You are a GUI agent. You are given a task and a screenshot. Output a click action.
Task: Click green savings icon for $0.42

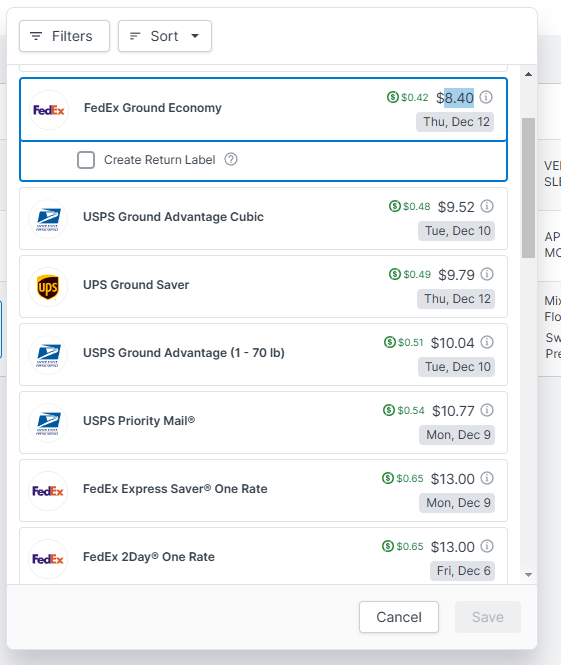click(393, 97)
